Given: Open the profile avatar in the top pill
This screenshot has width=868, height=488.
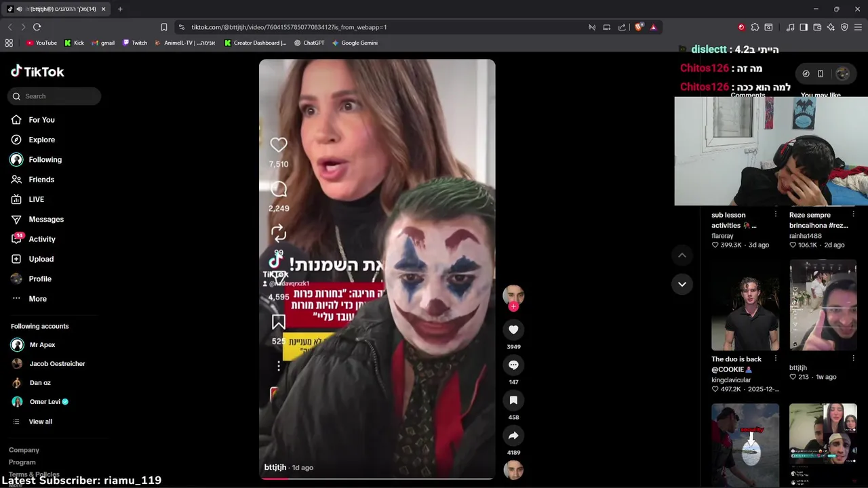Looking at the screenshot, I should click(x=842, y=74).
